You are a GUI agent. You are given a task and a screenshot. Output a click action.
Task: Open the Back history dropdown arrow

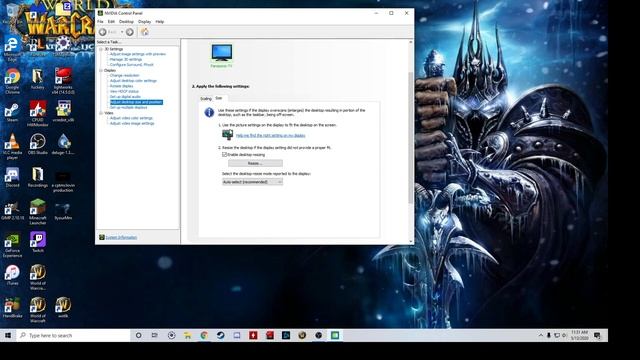pyautogui.click(x=122, y=32)
